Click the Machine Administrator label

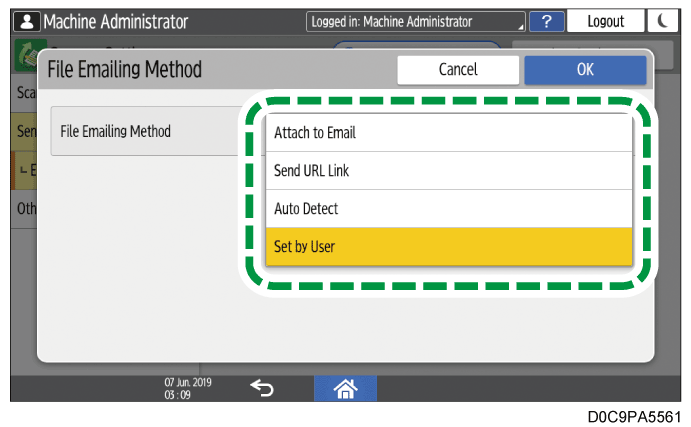point(115,21)
